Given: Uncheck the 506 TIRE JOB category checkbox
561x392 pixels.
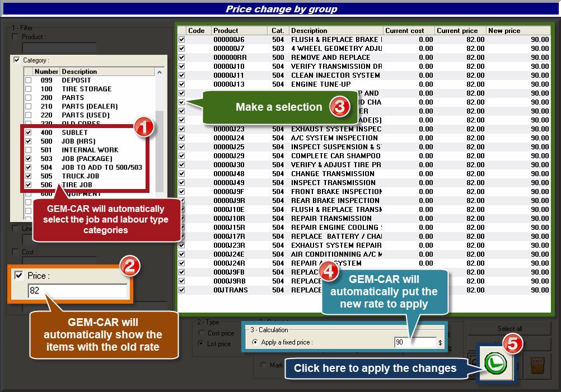Looking at the screenshot, I should (28, 185).
